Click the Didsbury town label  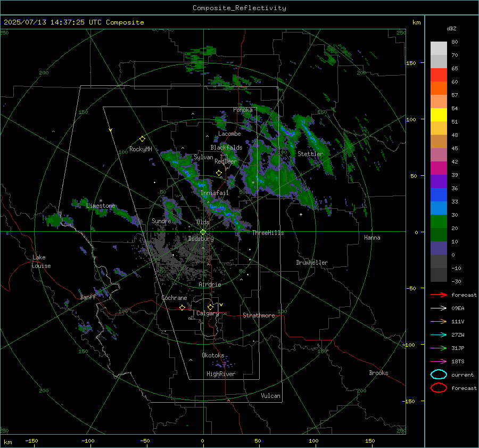[x=201, y=239]
